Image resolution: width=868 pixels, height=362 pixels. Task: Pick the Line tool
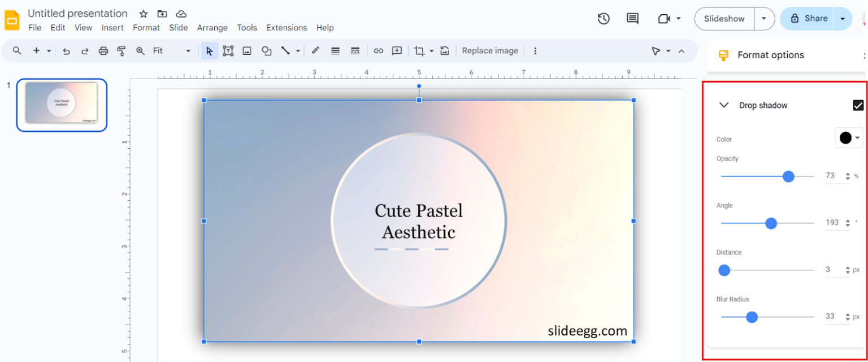tap(286, 50)
